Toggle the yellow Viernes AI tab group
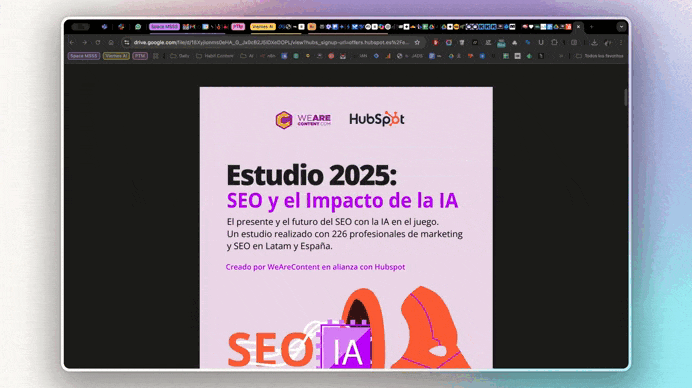692x388 pixels. coord(263,27)
